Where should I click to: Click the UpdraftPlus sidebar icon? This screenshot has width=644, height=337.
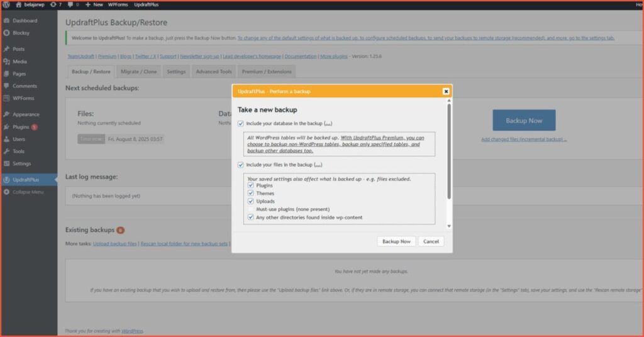pos(6,180)
